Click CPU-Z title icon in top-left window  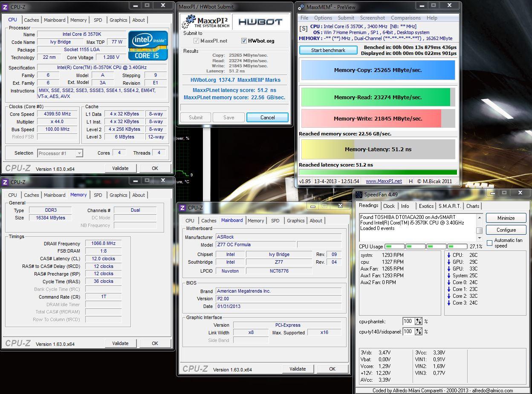(x=5, y=7)
